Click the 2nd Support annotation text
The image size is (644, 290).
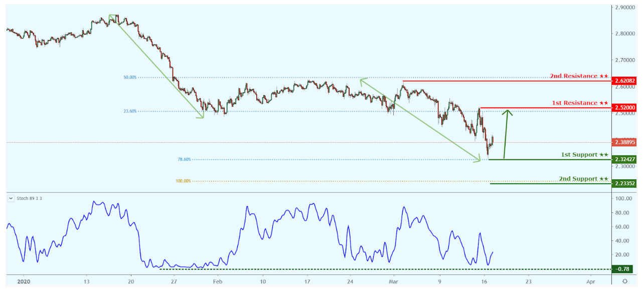coord(583,179)
